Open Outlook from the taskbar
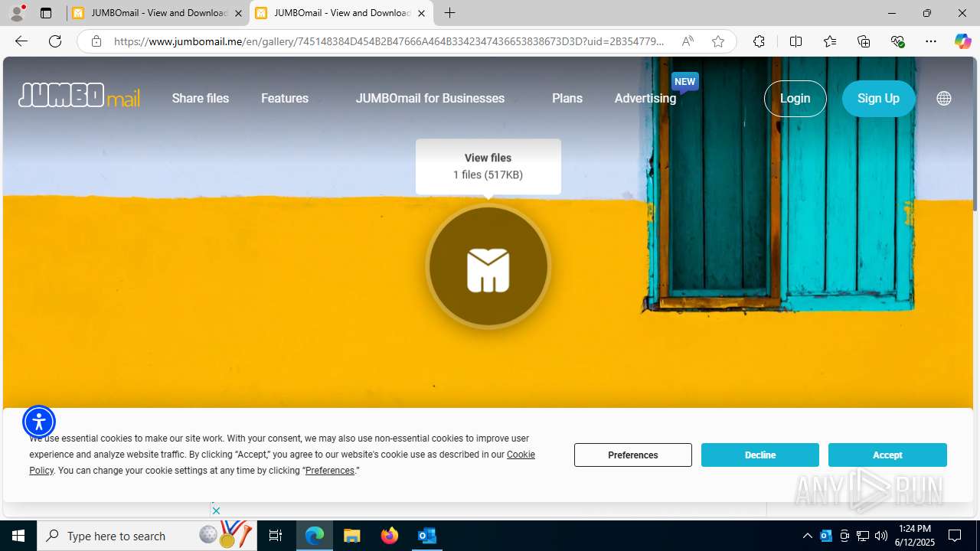The height and width of the screenshot is (551, 980). [426, 536]
